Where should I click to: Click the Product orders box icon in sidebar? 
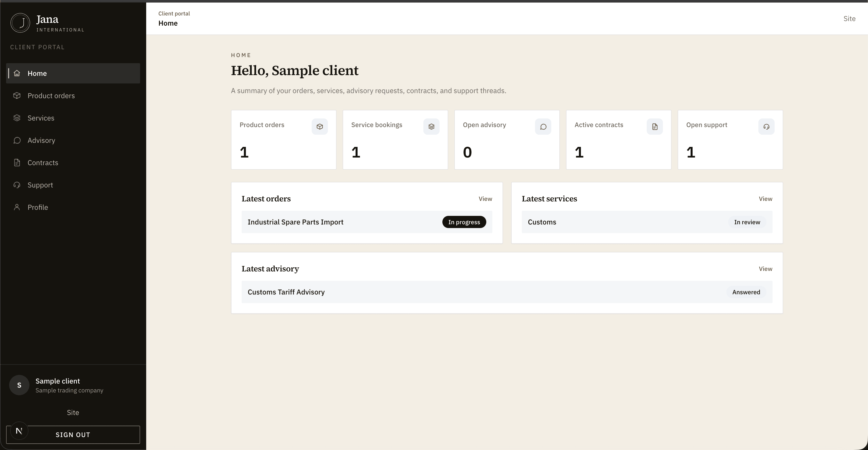(x=17, y=96)
